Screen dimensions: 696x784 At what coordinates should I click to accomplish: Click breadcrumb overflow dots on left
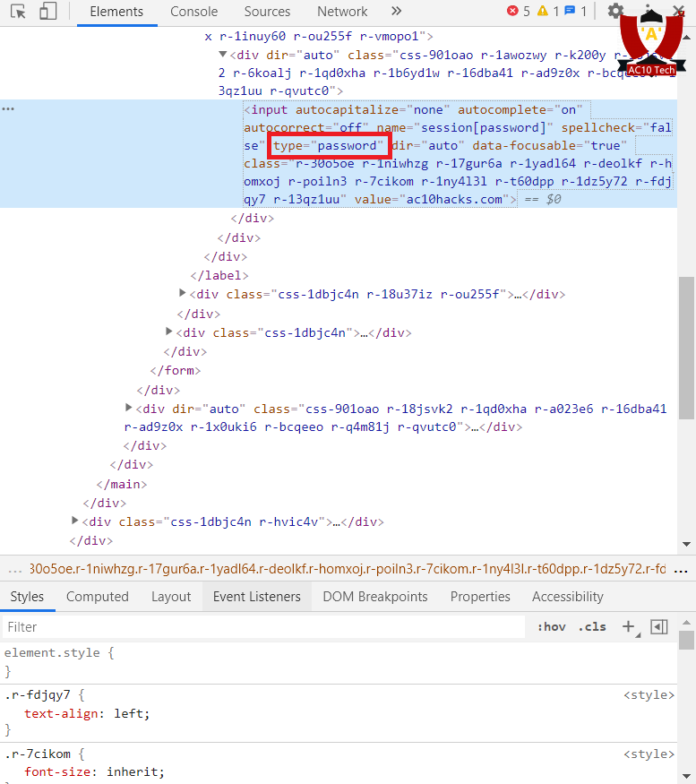click(15, 571)
